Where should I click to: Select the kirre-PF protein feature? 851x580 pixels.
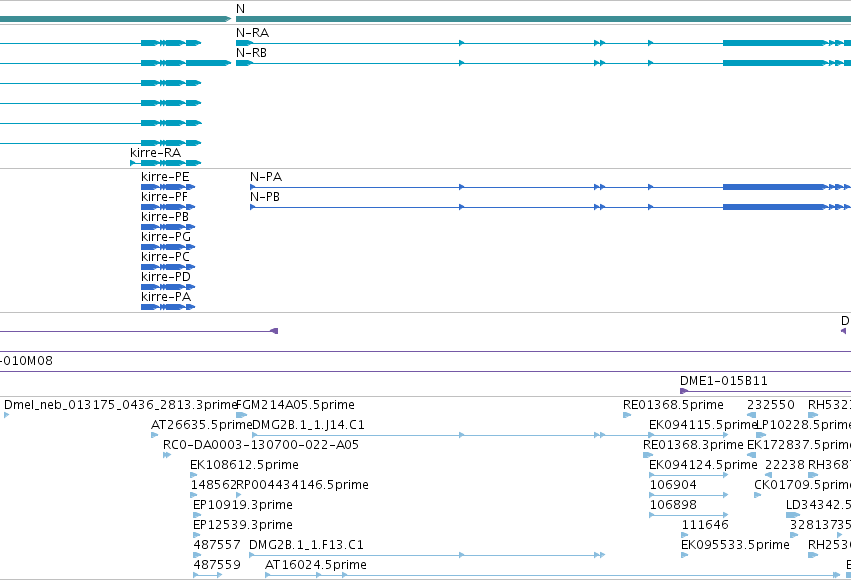[168, 207]
